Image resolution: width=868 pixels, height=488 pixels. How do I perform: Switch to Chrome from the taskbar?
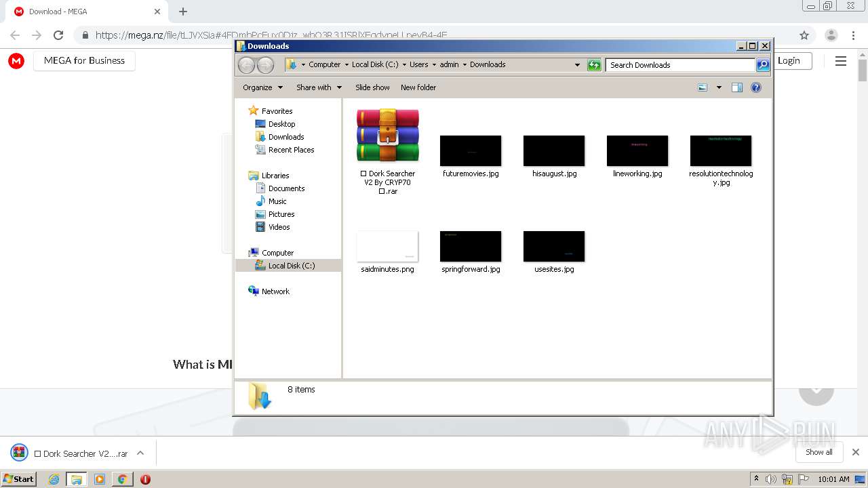(122, 479)
